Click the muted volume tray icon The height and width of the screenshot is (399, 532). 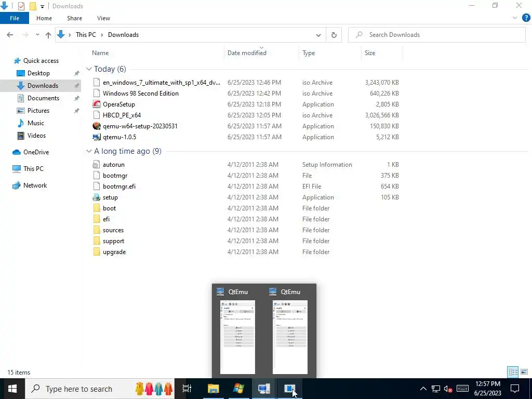tap(448, 389)
